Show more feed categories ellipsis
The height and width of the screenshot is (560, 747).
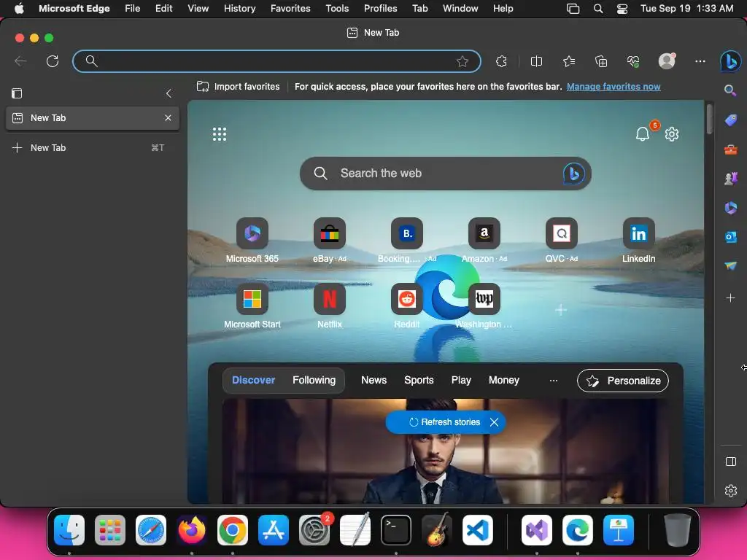coord(553,381)
